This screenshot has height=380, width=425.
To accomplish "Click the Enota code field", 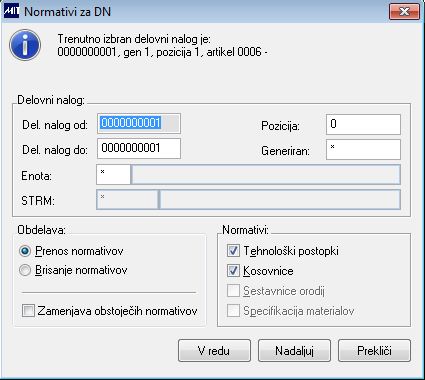I will (113, 174).
